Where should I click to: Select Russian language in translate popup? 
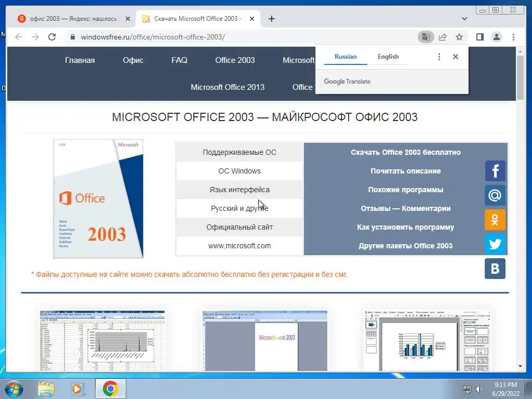tap(345, 57)
